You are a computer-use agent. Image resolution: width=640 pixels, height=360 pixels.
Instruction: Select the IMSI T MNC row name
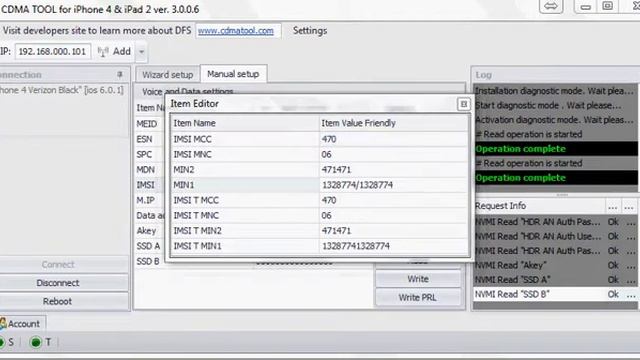click(x=196, y=216)
